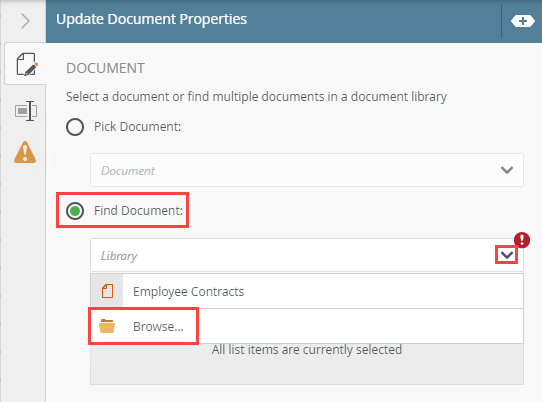This screenshot has height=402, width=542.
Task: Open the Document tab with the pencil icon
Action: pos(26,64)
